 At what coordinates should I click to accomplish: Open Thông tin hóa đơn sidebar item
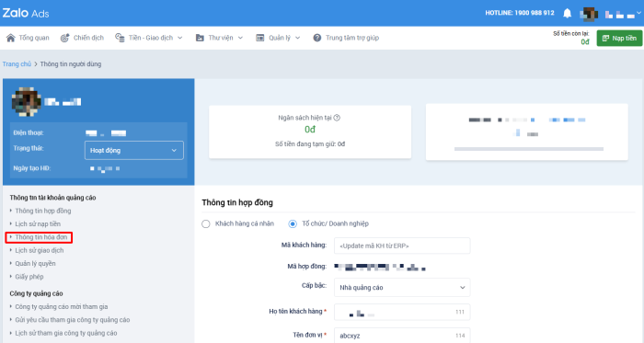point(40,237)
